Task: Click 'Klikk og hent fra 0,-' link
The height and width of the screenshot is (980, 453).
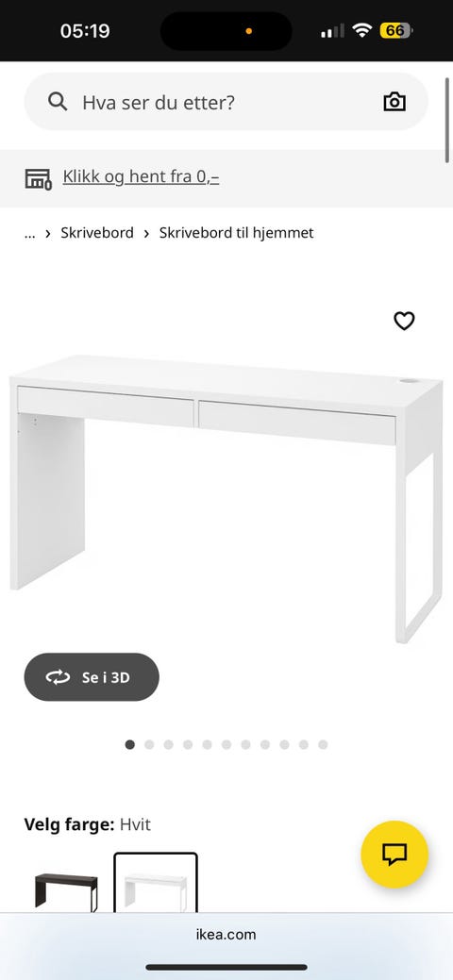Action: point(141,177)
